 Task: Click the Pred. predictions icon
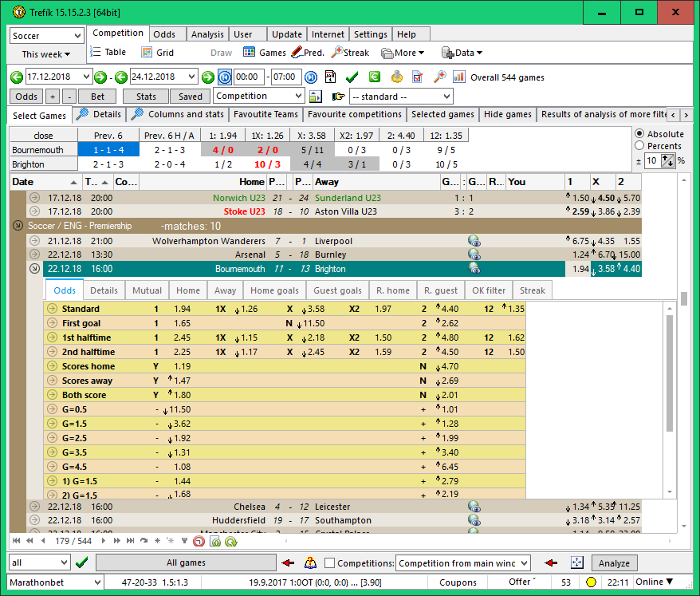click(x=297, y=53)
